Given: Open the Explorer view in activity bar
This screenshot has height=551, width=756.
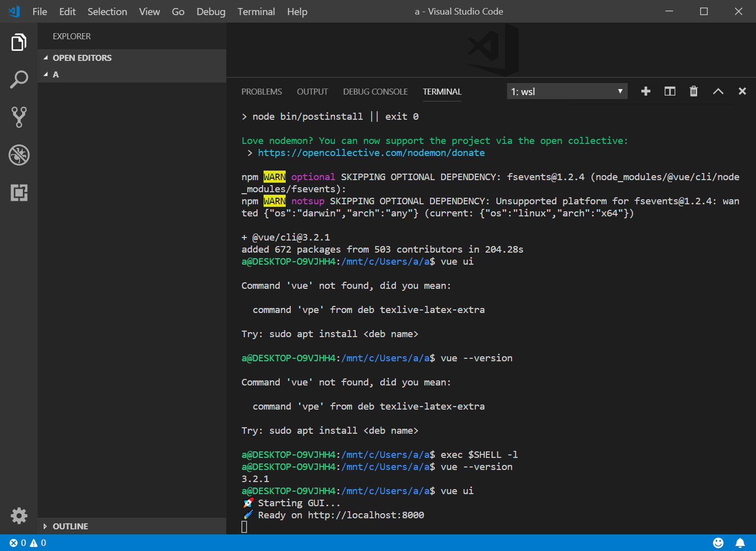Looking at the screenshot, I should 19,42.
